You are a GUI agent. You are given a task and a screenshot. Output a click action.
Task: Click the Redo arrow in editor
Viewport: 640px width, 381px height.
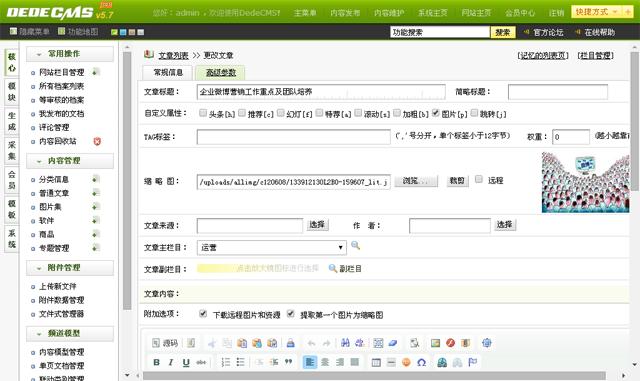(327, 343)
